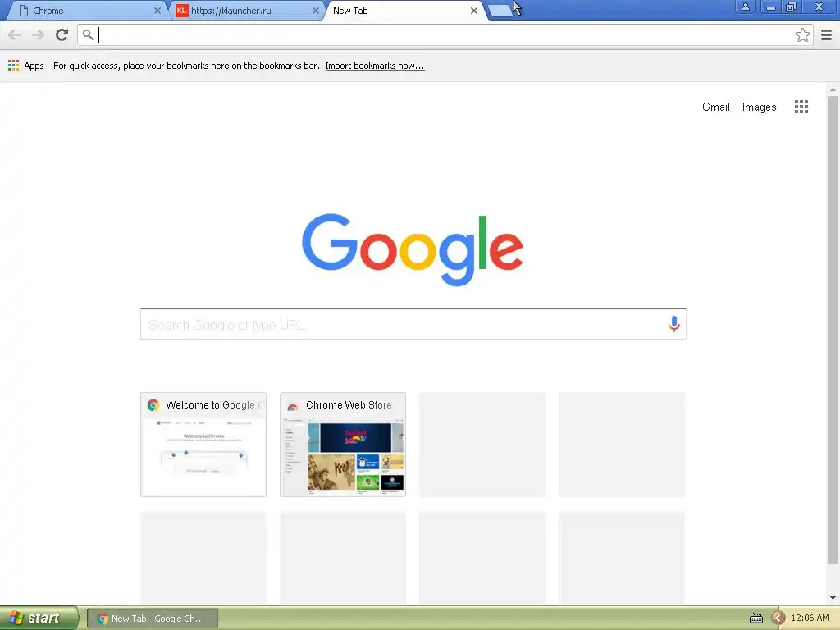
Task: Open Welcome to Google Chrome thumbnail
Action: pyautogui.click(x=203, y=444)
